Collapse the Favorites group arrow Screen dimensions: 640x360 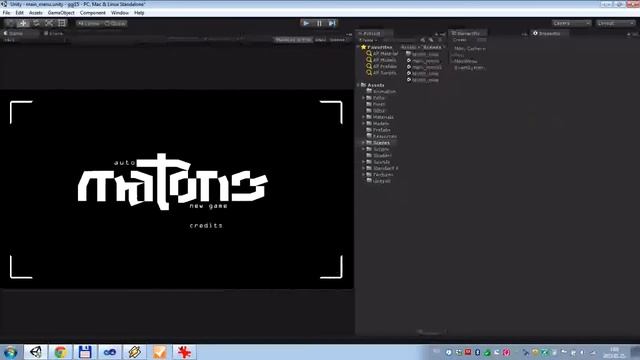click(x=359, y=47)
